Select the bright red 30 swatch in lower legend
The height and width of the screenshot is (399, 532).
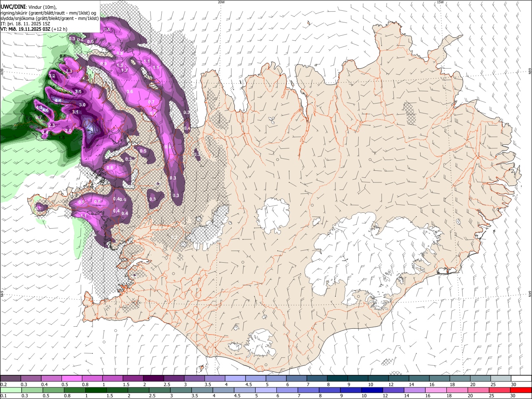click(520, 390)
